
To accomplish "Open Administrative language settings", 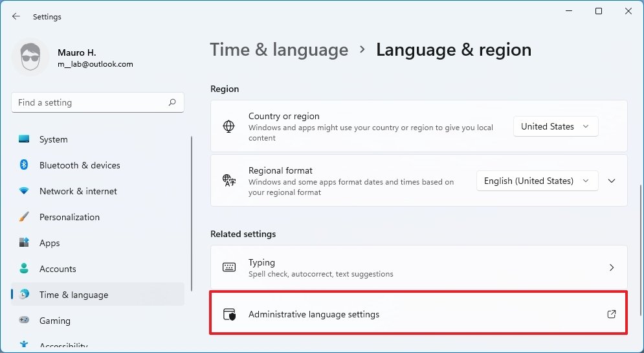I will [314, 314].
